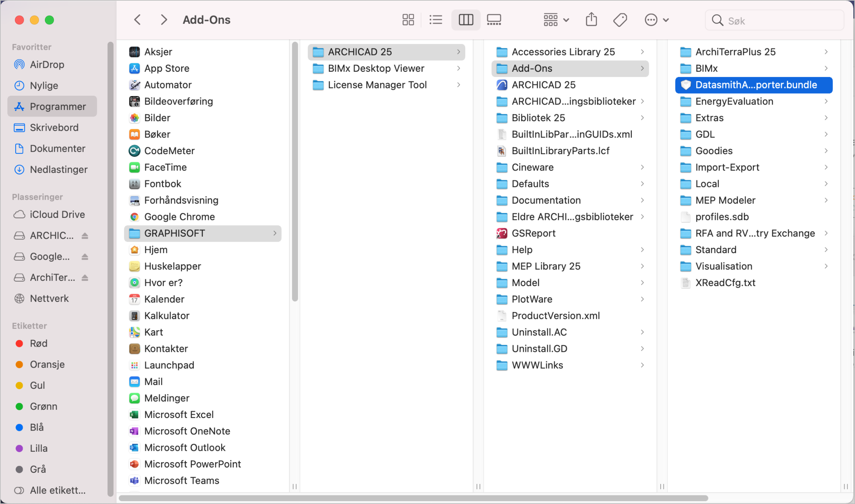The image size is (855, 504).
Task: Select the Launchpad app
Action: tap(203, 365)
